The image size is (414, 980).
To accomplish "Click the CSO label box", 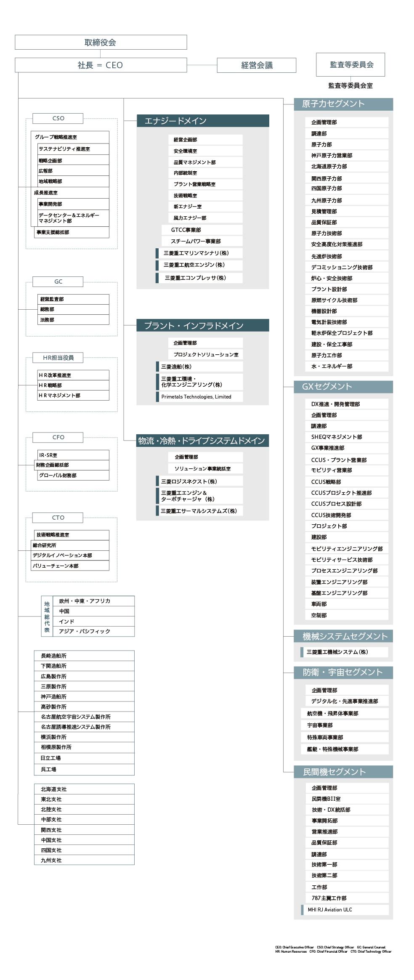I will 58,118.
